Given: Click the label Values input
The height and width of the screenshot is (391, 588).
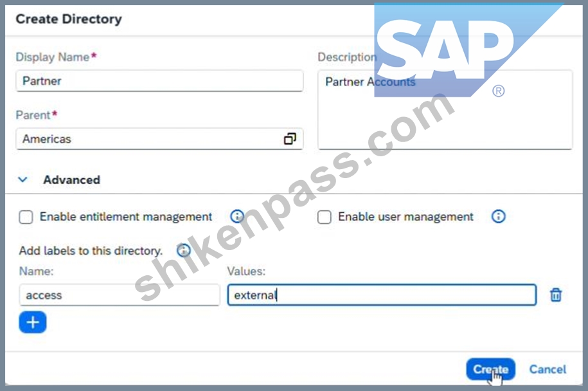Looking at the screenshot, I should click(x=382, y=295).
